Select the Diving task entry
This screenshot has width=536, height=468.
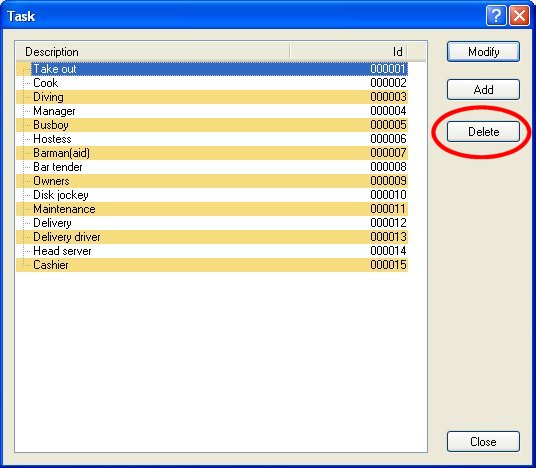pyautogui.click(x=212, y=97)
